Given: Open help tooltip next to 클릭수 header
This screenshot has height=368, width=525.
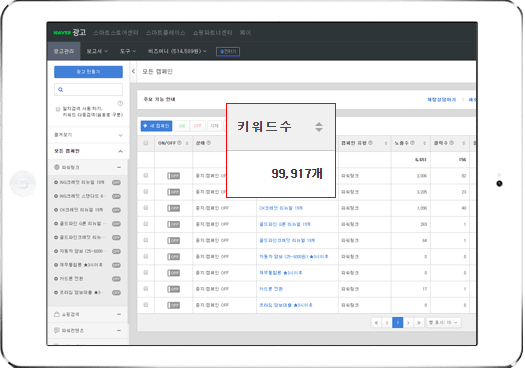Looking at the screenshot, I should point(452,143).
